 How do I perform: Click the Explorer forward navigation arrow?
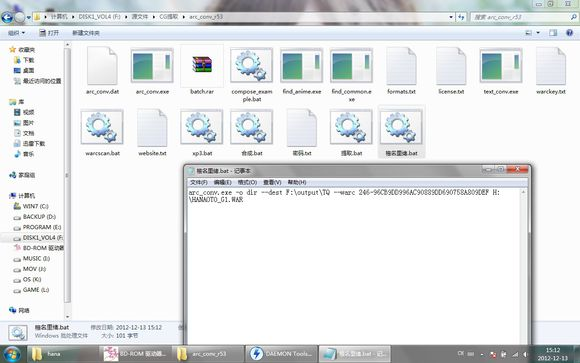click(20, 17)
